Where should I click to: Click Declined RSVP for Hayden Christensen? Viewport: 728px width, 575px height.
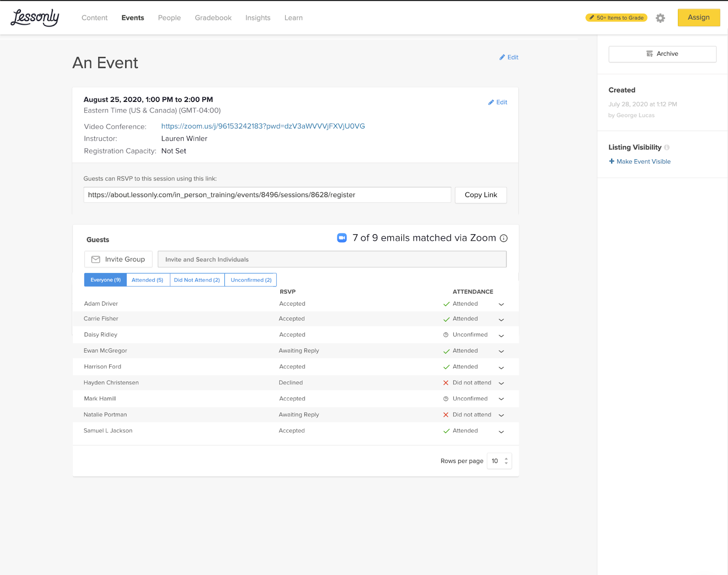pyautogui.click(x=291, y=383)
